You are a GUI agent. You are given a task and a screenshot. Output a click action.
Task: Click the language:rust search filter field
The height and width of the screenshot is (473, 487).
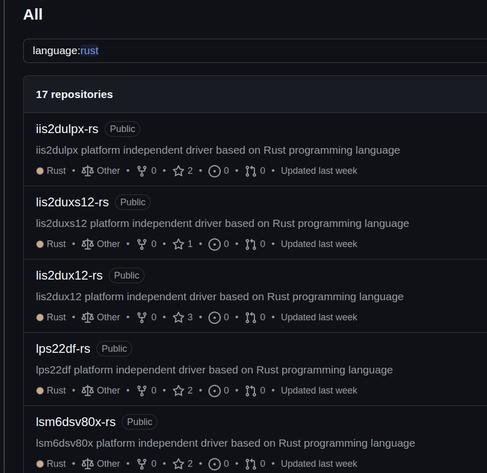(255, 51)
